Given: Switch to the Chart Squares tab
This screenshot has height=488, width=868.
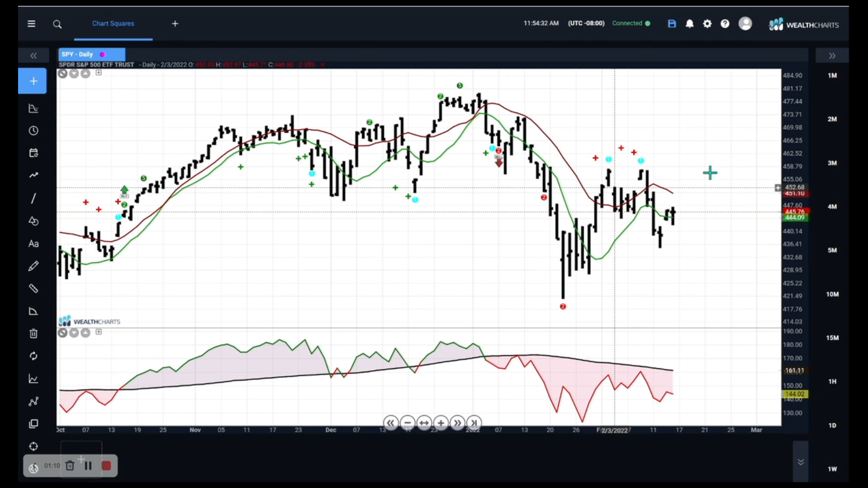Looking at the screenshot, I should point(113,23).
